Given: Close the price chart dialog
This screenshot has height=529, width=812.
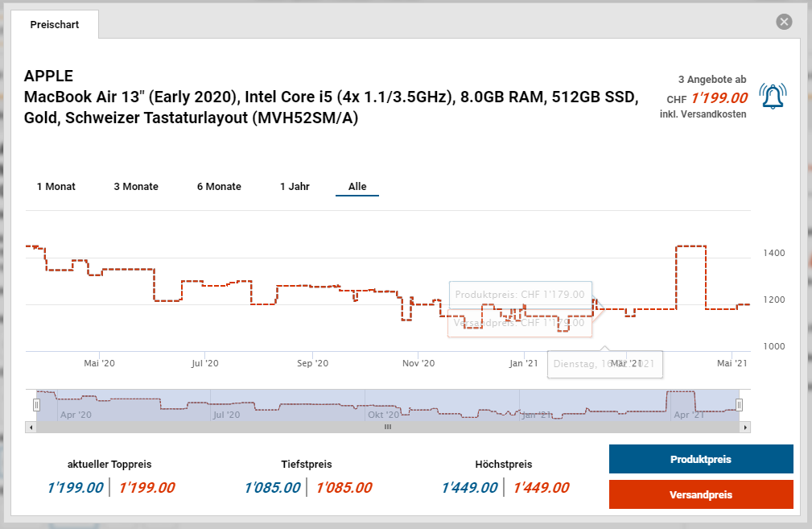Looking at the screenshot, I should pos(784,22).
